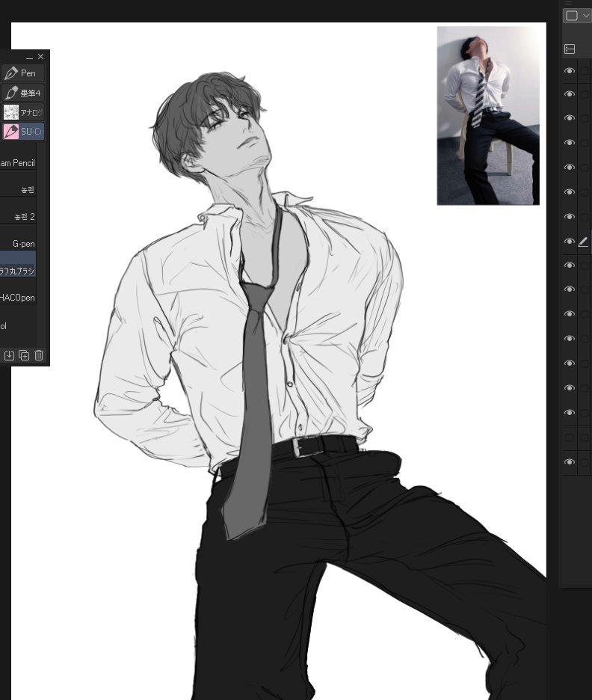Click the pencil editing-layer indicator icon
This screenshot has width=592, height=700.
583,242
